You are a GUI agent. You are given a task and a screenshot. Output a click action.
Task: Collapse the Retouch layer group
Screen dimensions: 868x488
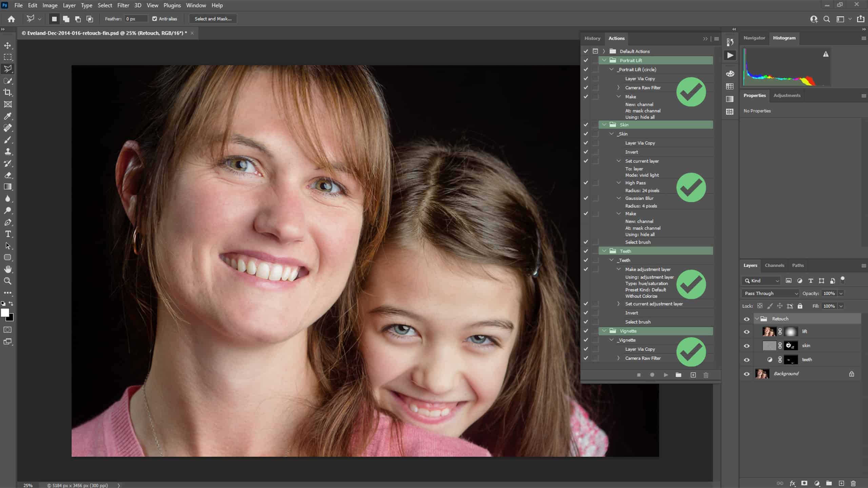coord(757,319)
